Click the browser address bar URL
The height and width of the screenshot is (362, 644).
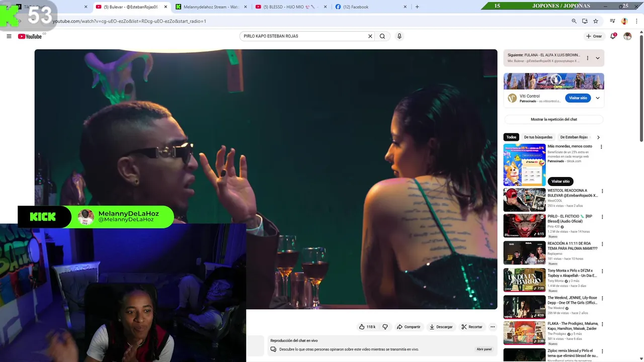point(130,21)
